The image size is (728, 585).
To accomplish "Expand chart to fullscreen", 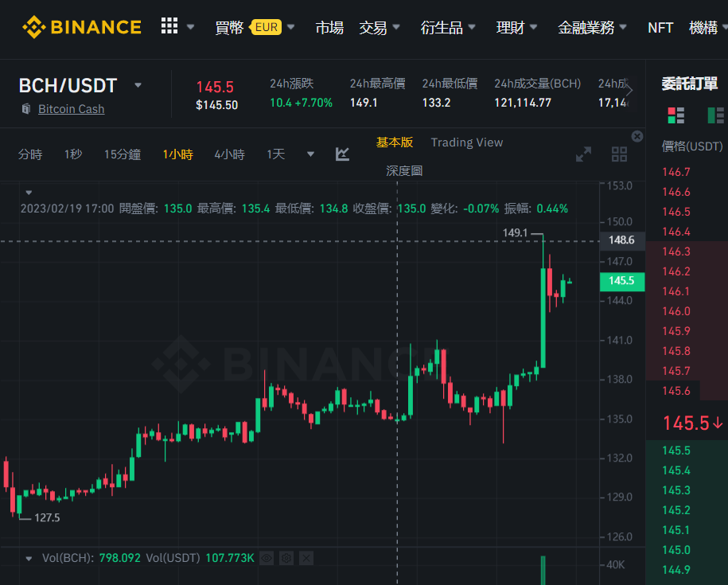I will tap(584, 154).
